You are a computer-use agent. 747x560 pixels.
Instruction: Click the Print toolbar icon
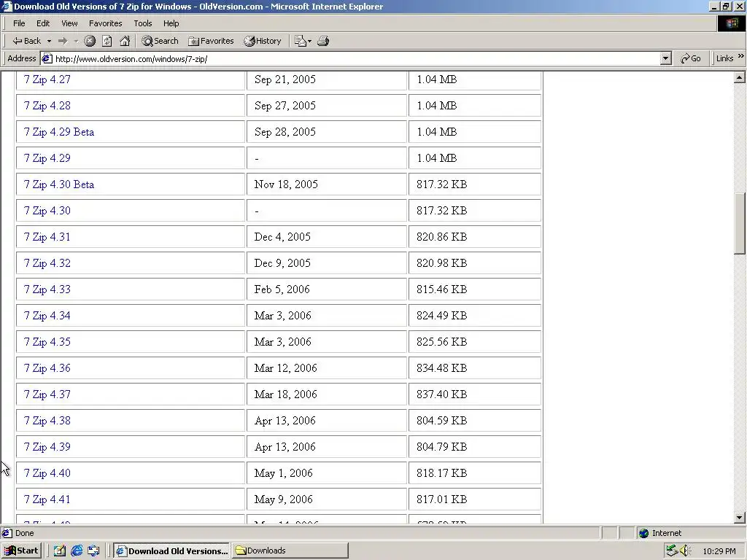(x=323, y=41)
